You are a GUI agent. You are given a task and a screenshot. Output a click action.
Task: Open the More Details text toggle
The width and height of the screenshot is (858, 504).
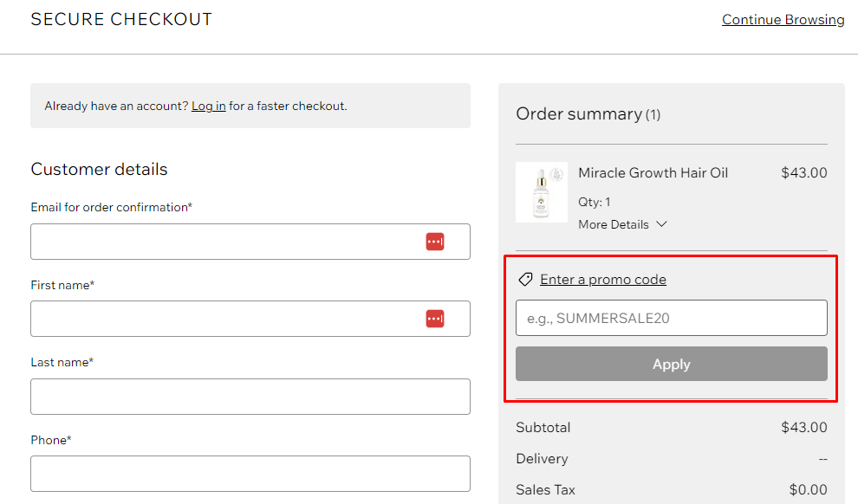[614, 224]
